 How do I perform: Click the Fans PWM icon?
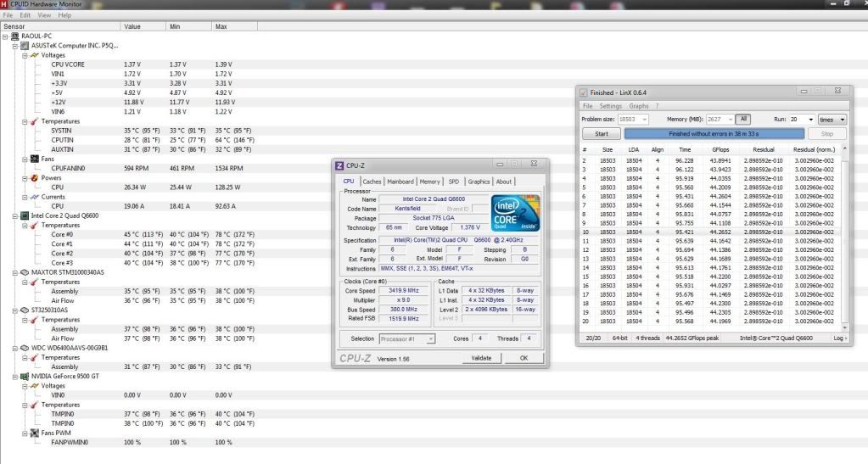pyautogui.click(x=34, y=433)
